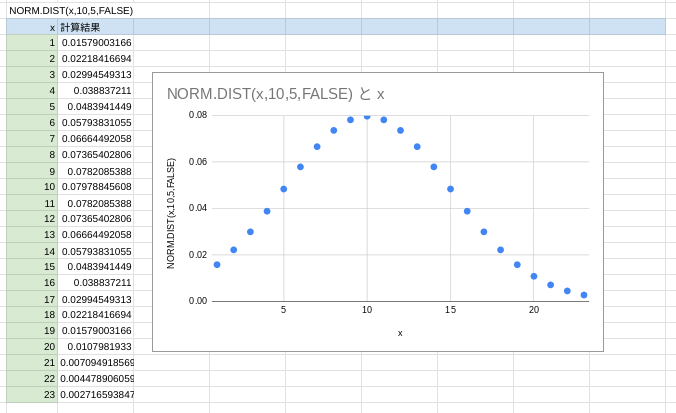Click the chart data point at x=5
676x413 pixels.
pos(284,189)
